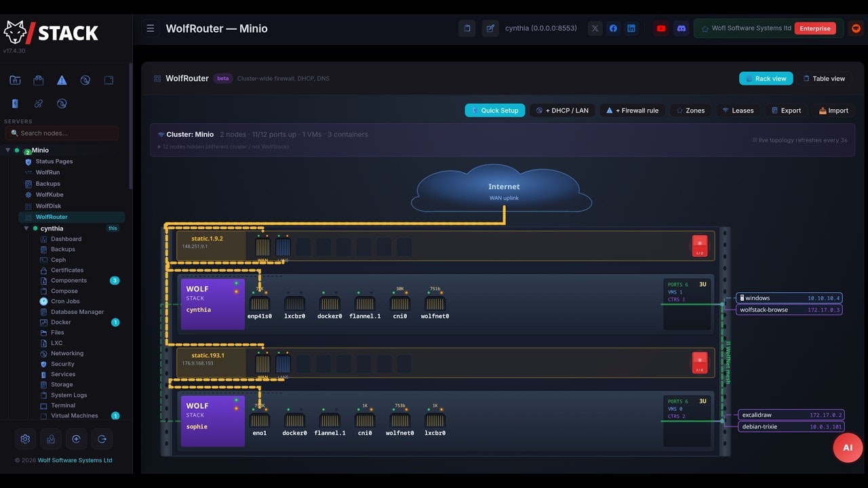Open the YouTube icon link

661,28
